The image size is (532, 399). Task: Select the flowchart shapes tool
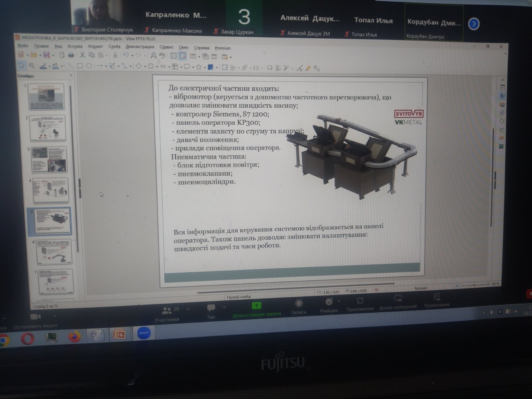[x=175, y=66]
